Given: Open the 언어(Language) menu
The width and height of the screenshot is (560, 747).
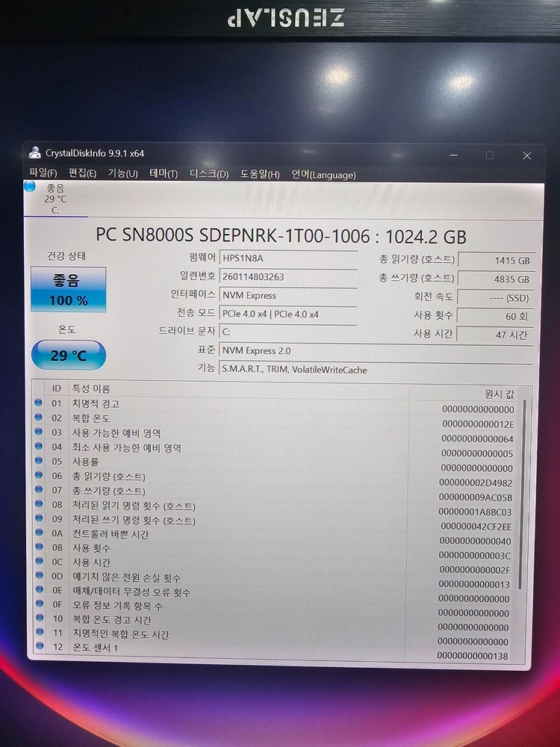Looking at the screenshot, I should [323, 175].
